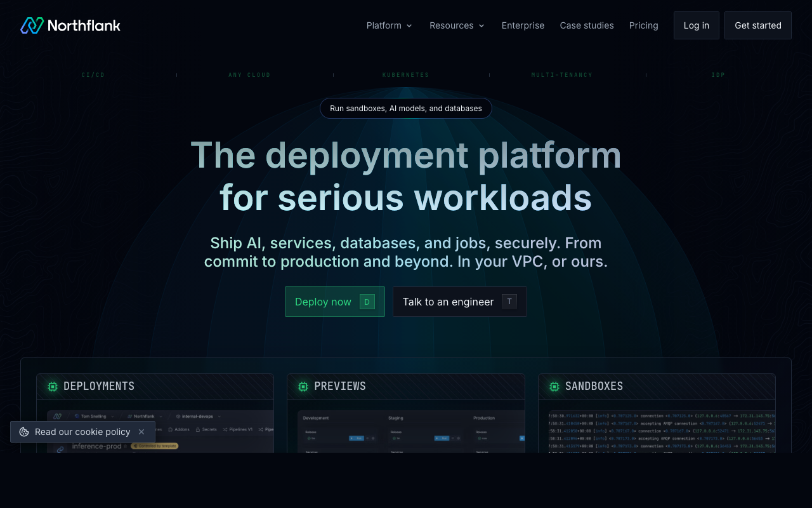This screenshot has width=812, height=508.
Task: Click the Previews pipeline screenshot thumbnail
Action: click(x=411, y=431)
